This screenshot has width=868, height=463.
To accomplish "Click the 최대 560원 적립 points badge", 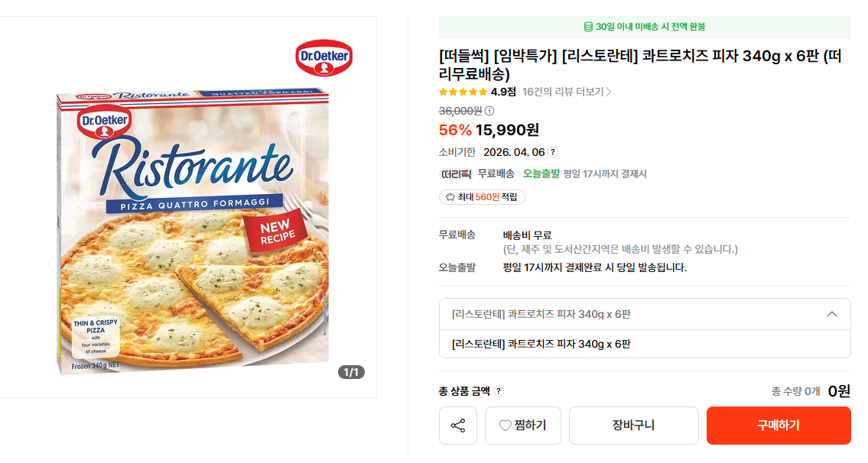I will [482, 197].
